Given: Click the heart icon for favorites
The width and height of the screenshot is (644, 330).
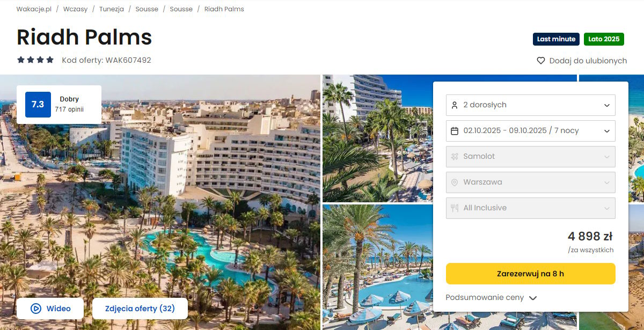Looking at the screenshot, I should point(541,61).
